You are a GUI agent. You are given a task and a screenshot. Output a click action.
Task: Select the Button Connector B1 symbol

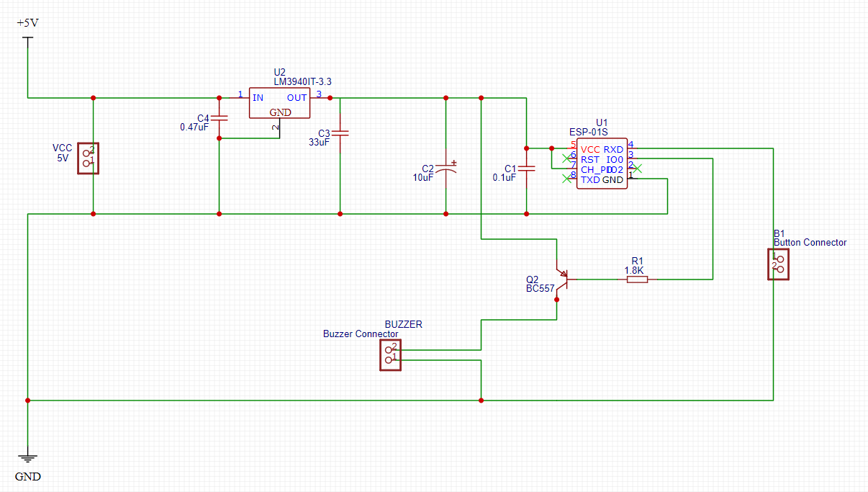click(x=778, y=264)
